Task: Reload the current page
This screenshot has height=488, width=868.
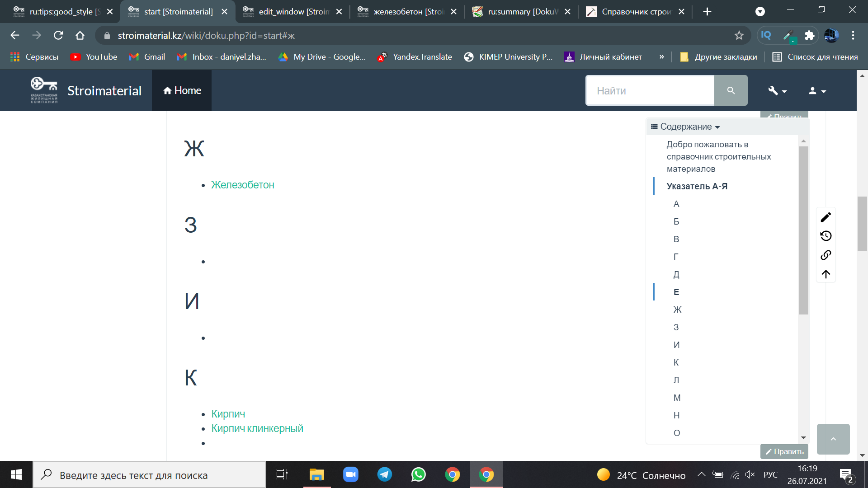Action: [58, 35]
